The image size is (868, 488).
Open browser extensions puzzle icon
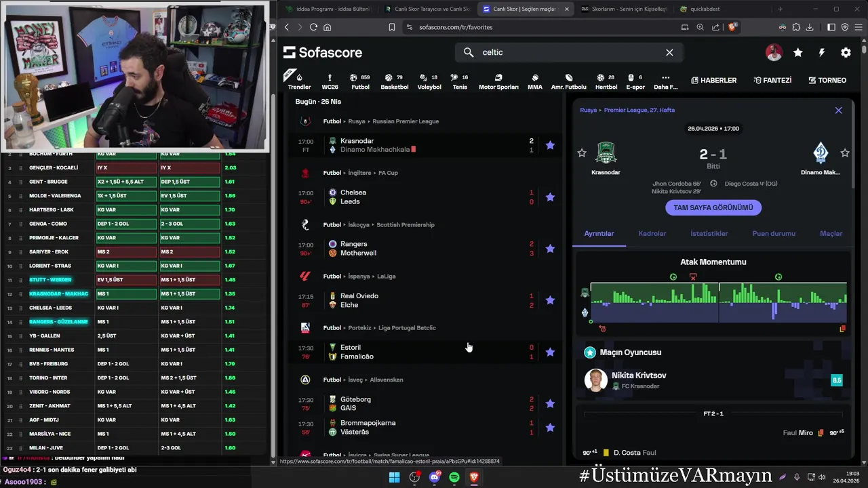coord(796,27)
